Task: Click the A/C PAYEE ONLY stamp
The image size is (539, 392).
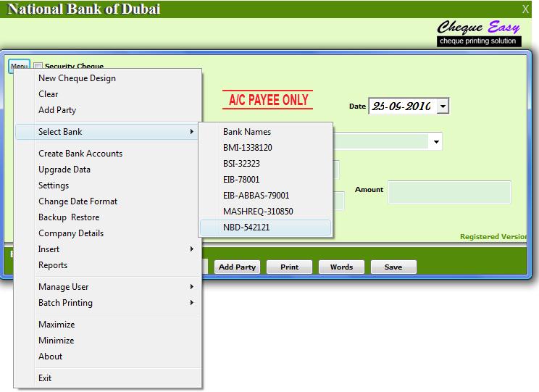Action: 268,100
